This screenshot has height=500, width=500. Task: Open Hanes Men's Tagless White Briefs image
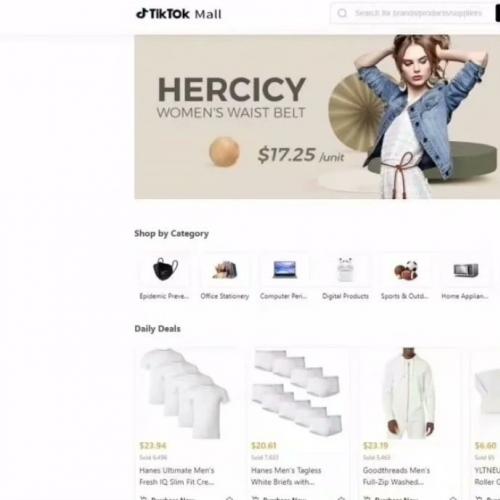point(297,393)
